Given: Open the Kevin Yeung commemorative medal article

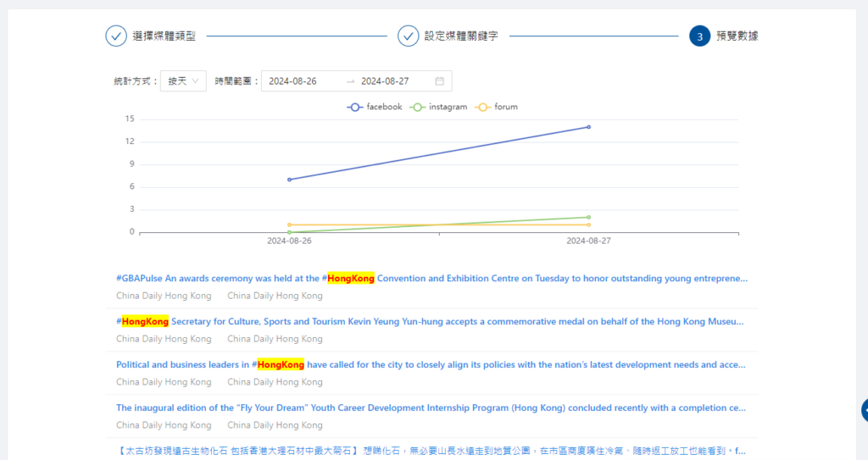Looking at the screenshot, I should (430, 322).
